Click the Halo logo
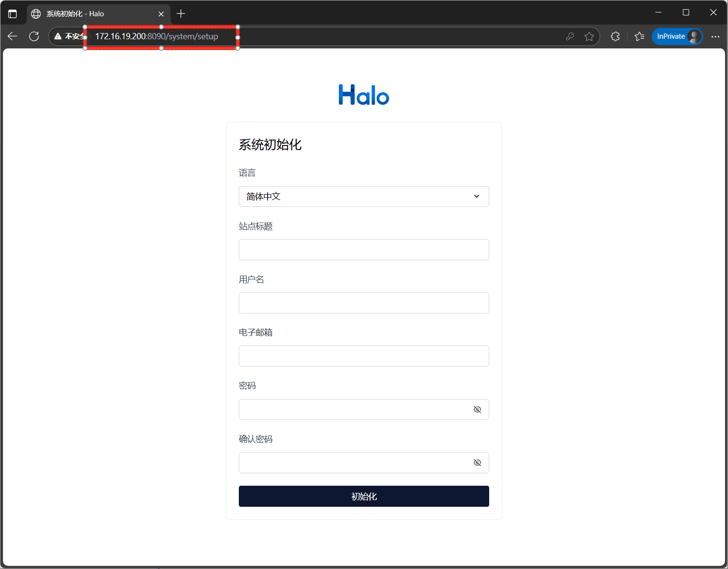Screen dimensions: 728x569 364,95
